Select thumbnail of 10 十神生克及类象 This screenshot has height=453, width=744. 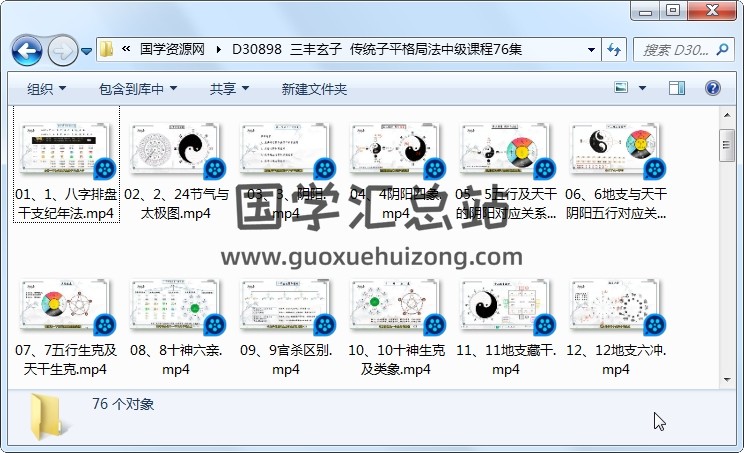coord(395,305)
